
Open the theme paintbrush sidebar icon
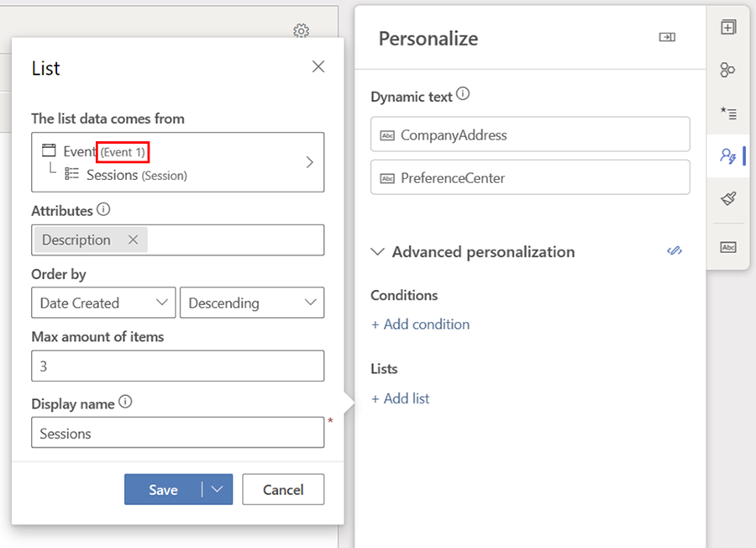(x=728, y=198)
